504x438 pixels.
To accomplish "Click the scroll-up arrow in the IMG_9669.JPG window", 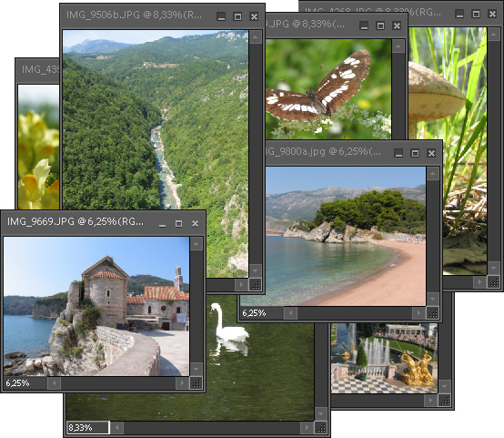I will (197, 244).
